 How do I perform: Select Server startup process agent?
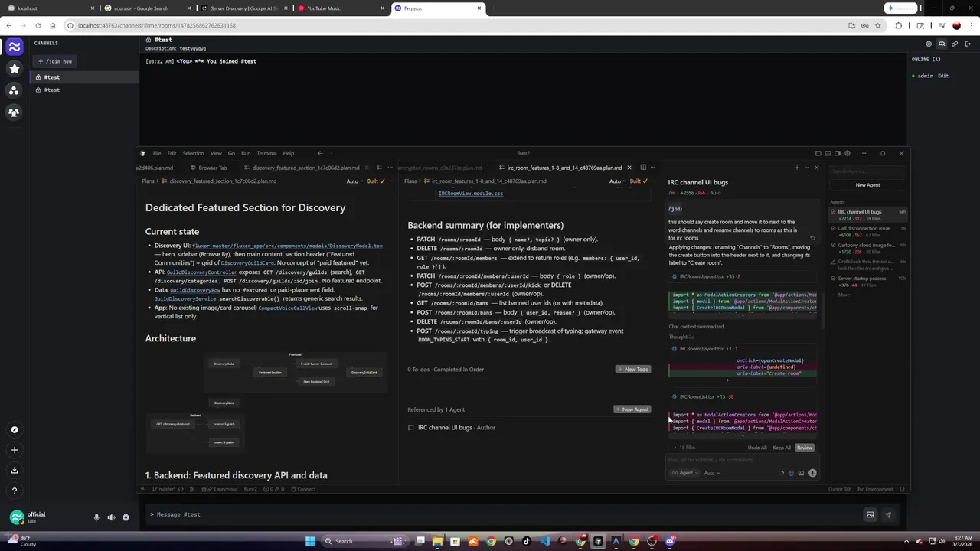click(x=867, y=281)
